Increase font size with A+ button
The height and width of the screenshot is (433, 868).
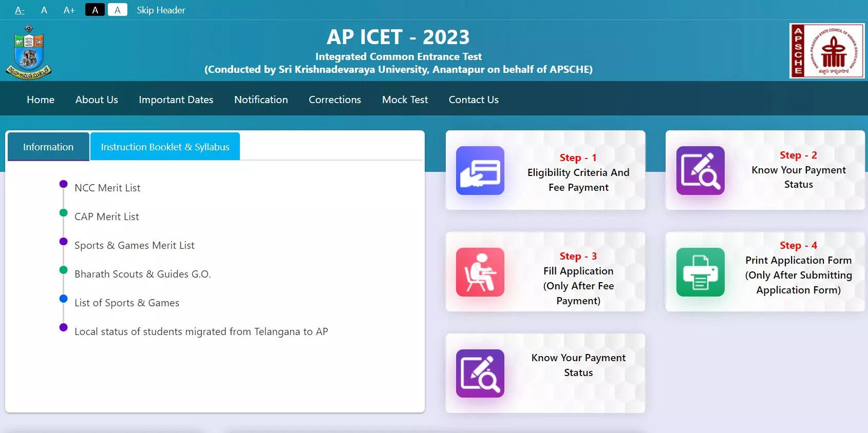[x=69, y=10]
